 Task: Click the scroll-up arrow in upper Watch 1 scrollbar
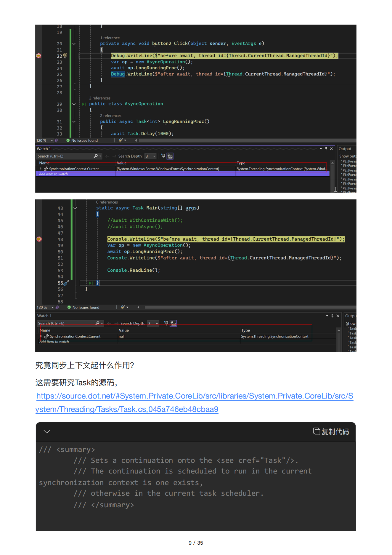[x=332, y=163]
